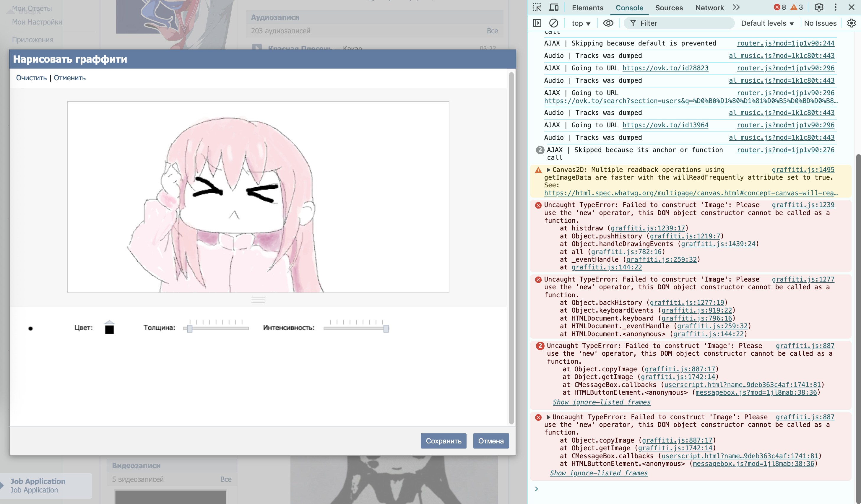Open the whatwg canvas spec link
The width and height of the screenshot is (861, 504).
691,193
